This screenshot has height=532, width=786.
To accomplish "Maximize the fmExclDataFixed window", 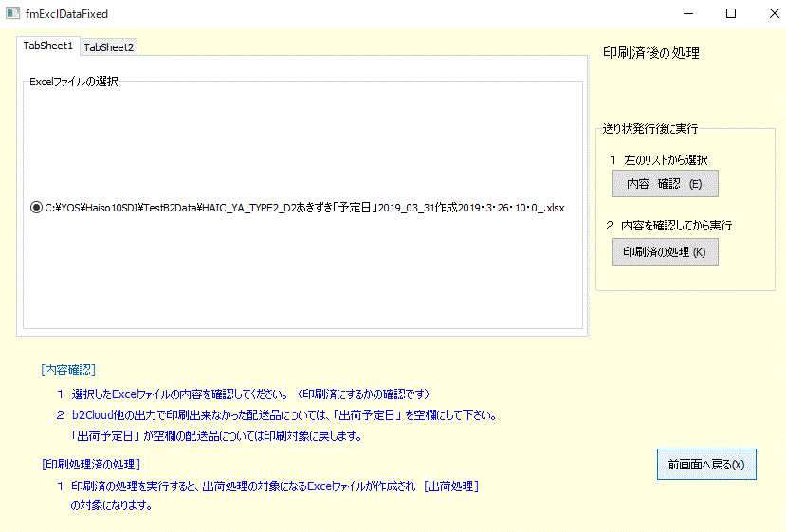I will [731, 13].
